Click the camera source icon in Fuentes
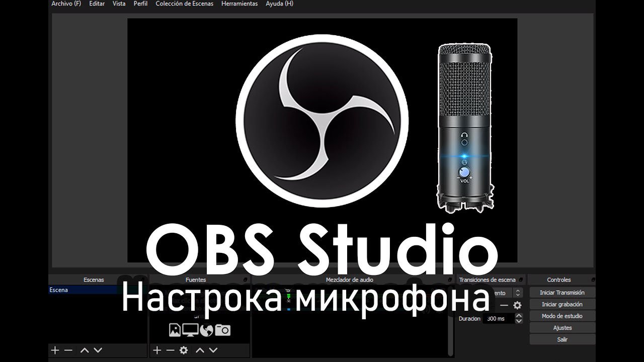Viewport: 644px width, 362px height. click(222, 330)
